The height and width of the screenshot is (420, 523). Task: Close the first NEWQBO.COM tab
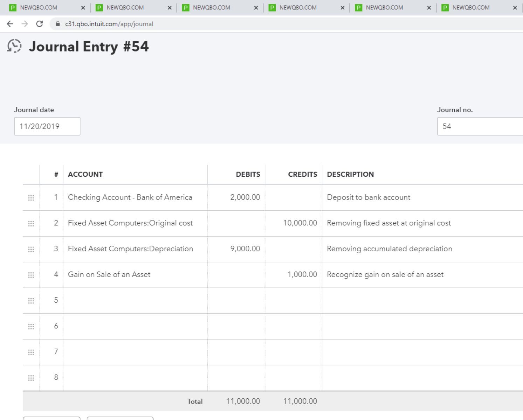pyautogui.click(x=83, y=8)
